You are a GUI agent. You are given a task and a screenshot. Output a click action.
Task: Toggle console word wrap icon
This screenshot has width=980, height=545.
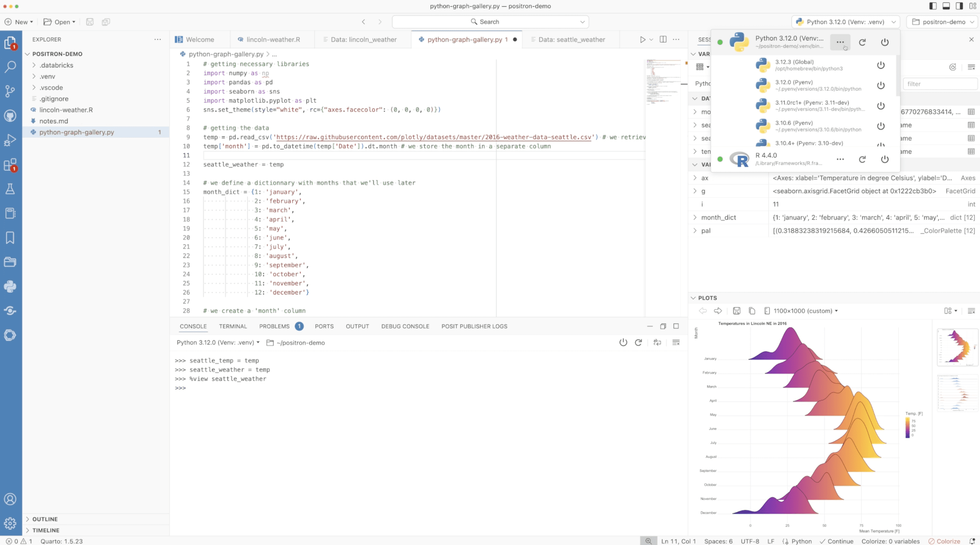click(x=657, y=343)
